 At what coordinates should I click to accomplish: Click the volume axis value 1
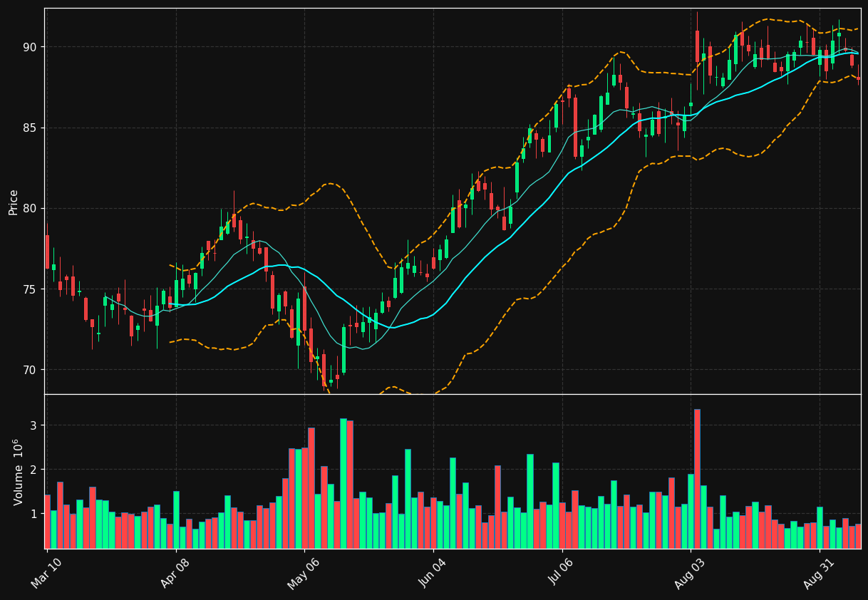tap(33, 514)
